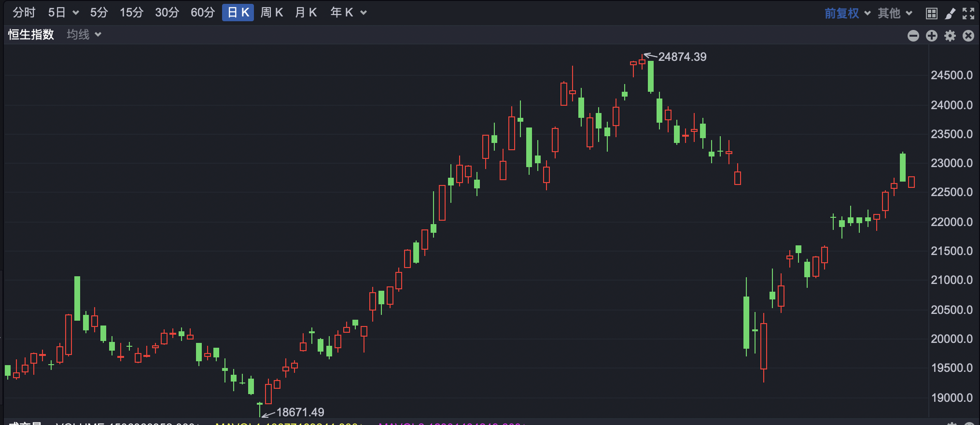Click the 24874.39 high price label
This screenshot has height=425, width=980.
[682, 57]
